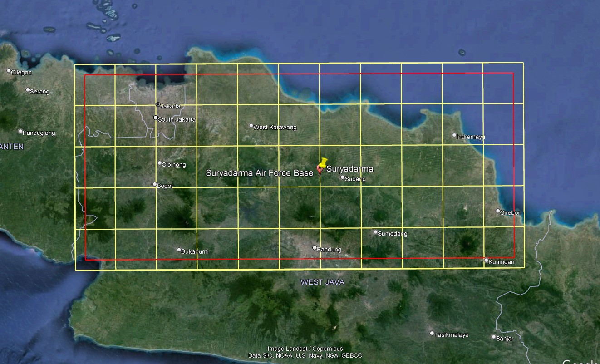This screenshot has width=600, height=364.
Task: Click the Sukabumi place marker dot
Action: 179,250
